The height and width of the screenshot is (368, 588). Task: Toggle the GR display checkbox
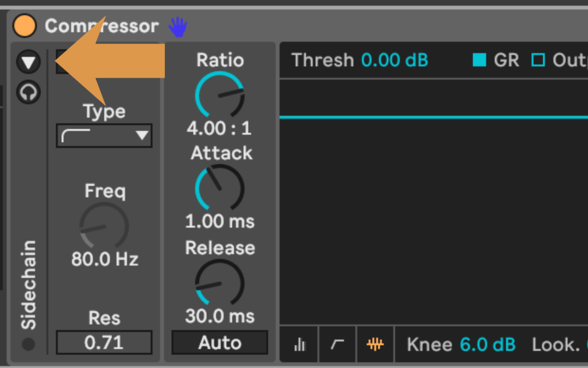[479, 60]
